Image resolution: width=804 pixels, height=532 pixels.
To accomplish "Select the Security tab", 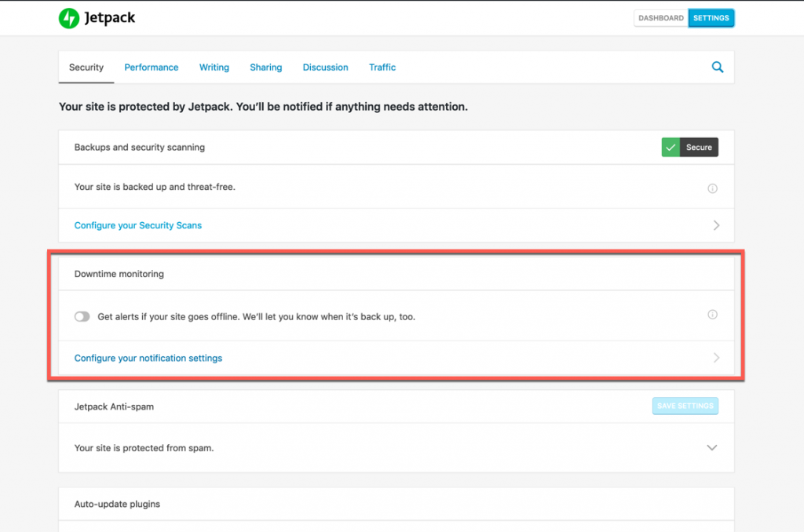I will 86,67.
